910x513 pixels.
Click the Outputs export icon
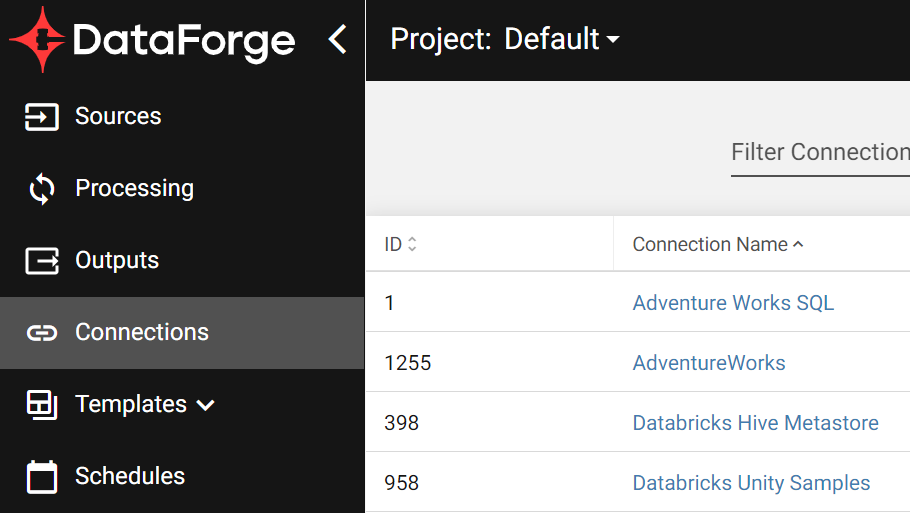pyautogui.click(x=41, y=261)
